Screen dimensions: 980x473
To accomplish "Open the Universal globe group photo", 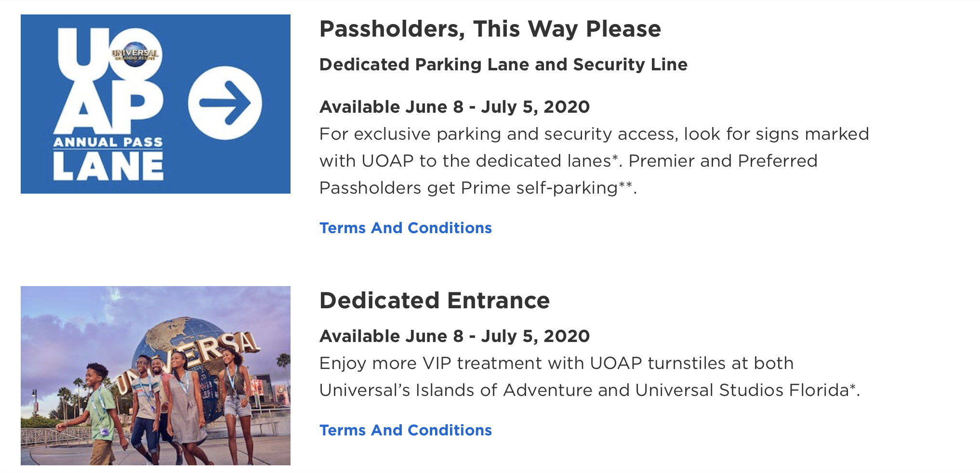I will (x=156, y=376).
